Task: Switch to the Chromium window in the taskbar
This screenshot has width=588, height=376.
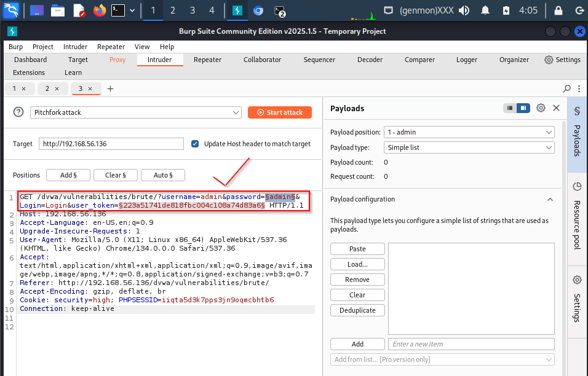Action: [258, 10]
